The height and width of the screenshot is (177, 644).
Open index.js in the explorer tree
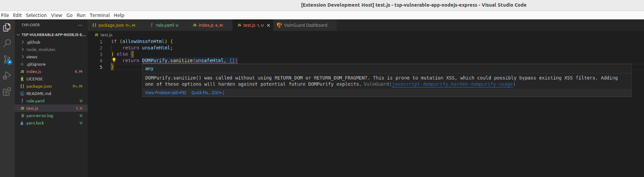click(51, 71)
